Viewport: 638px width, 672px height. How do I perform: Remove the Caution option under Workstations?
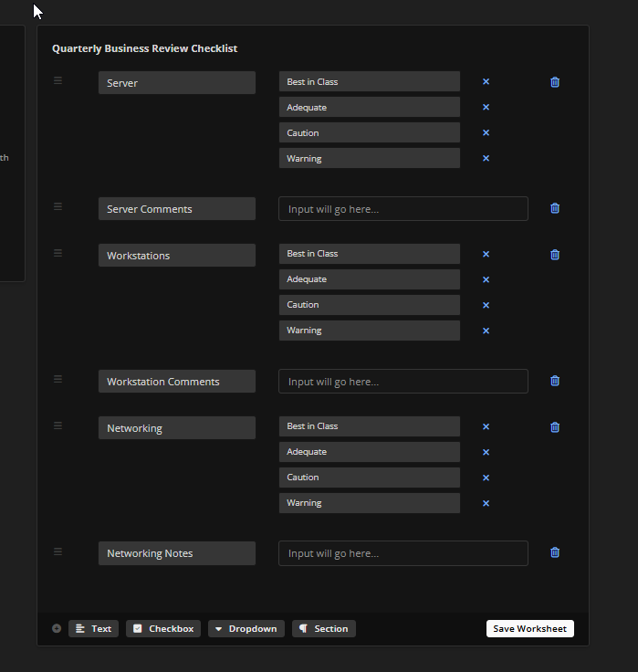pos(486,305)
